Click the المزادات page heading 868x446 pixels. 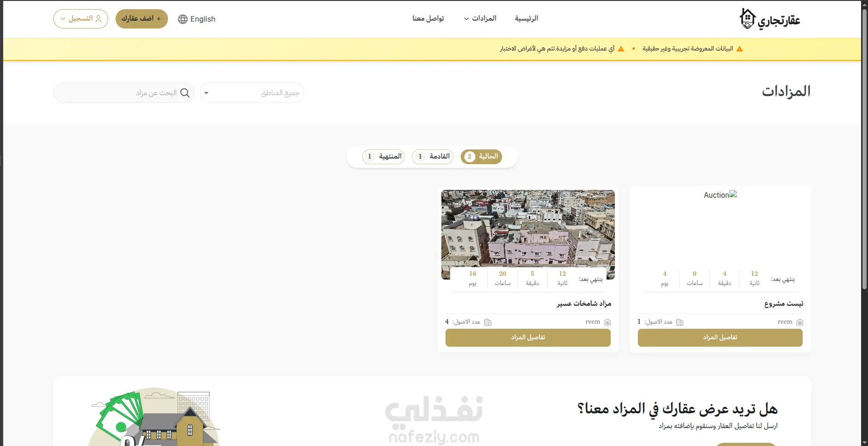tap(786, 91)
